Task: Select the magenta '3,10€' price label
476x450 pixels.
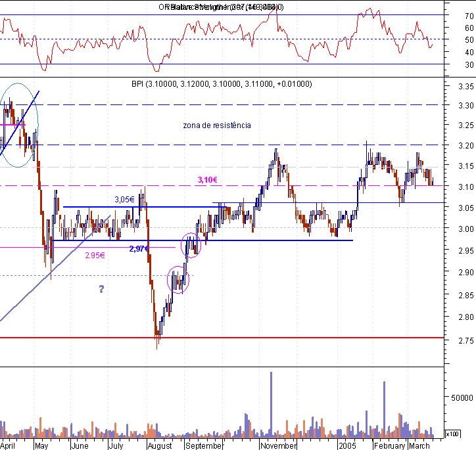Action: coord(207,180)
